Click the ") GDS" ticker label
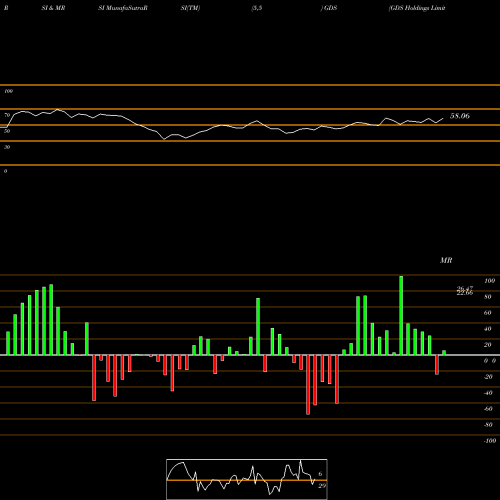Screen dimensions: 500x500 point(329,8)
